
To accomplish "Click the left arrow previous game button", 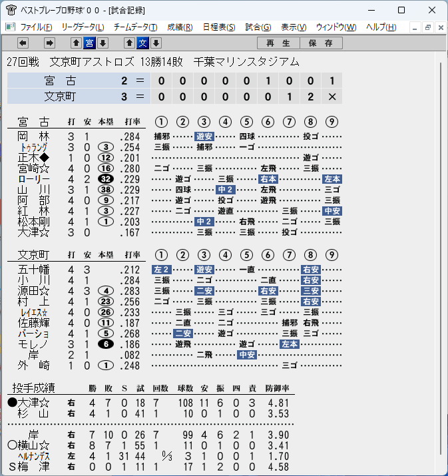I will coord(23,43).
